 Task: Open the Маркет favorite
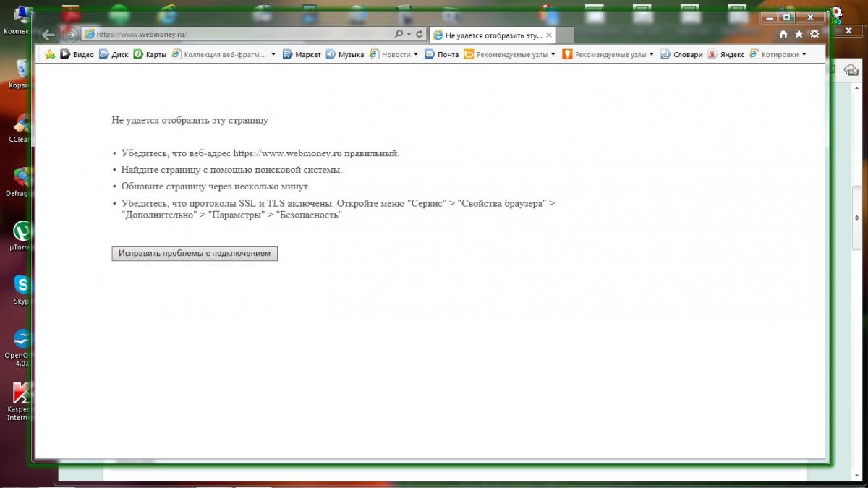tap(302, 54)
